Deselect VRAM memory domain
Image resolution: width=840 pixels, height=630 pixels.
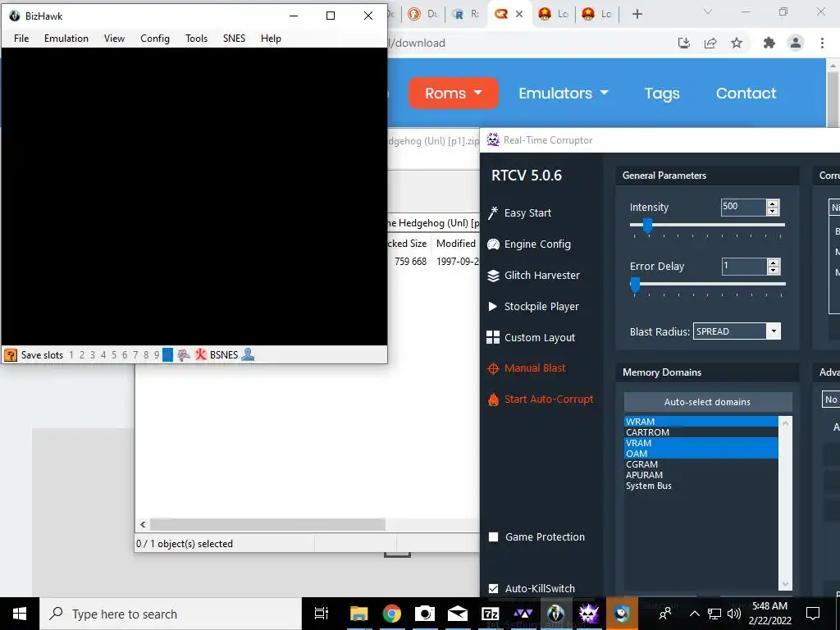701,443
